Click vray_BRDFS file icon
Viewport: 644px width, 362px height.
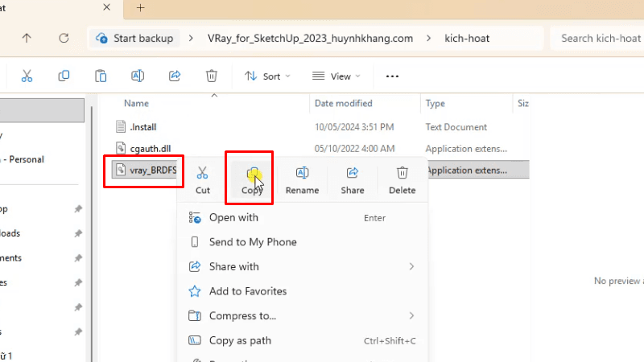pyautogui.click(x=120, y=170)
